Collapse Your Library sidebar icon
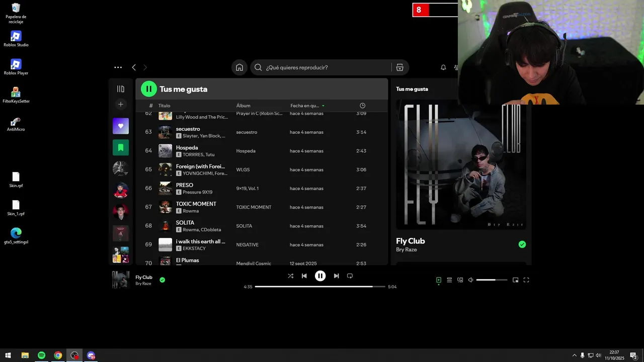Viewport: 644px width, 362px height. (121, 89)
